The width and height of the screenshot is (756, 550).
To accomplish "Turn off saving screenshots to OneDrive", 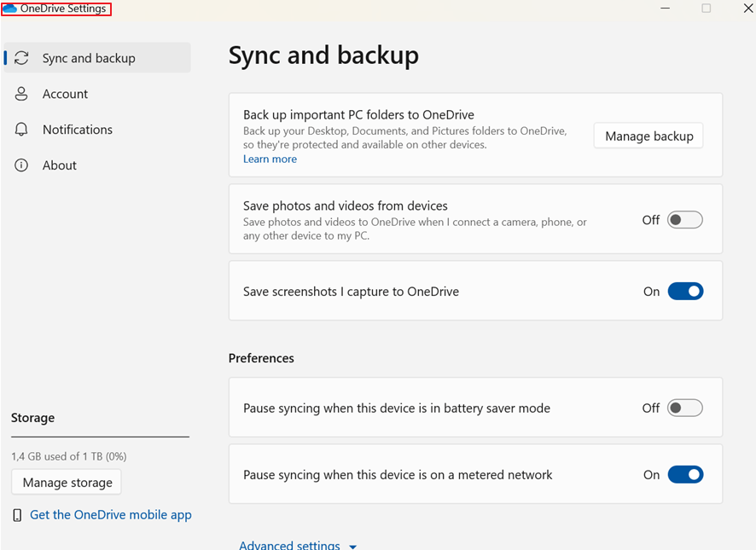I will (x=685, y=292).
